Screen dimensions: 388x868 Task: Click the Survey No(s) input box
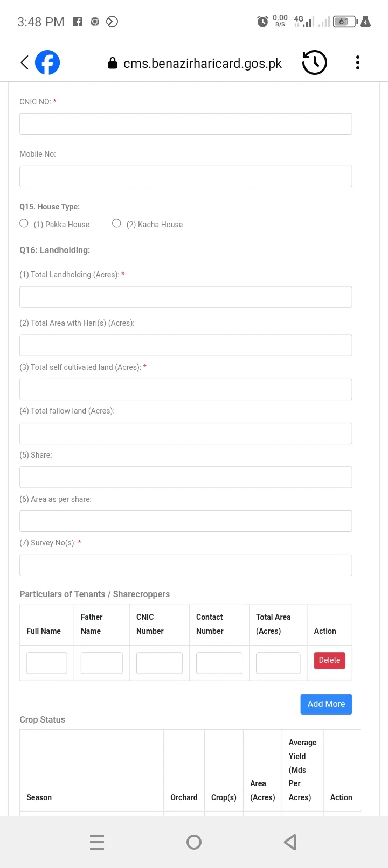click(x=185, y=565)
